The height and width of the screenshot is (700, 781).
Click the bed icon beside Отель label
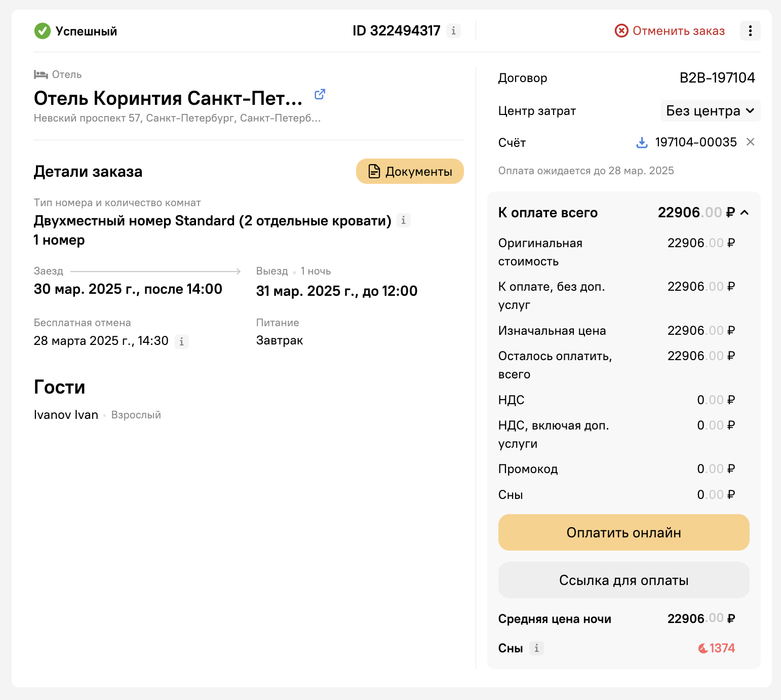tap(41, 74)
